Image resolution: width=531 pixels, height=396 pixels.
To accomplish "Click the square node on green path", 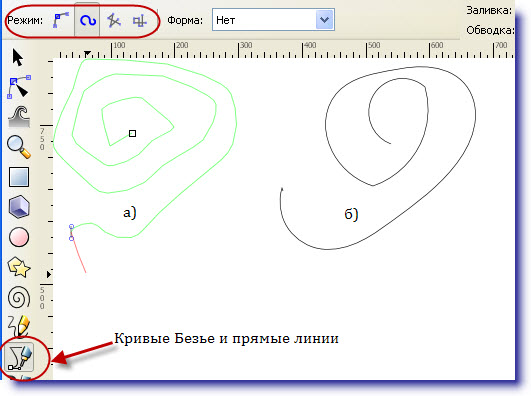I will point(132,133).
